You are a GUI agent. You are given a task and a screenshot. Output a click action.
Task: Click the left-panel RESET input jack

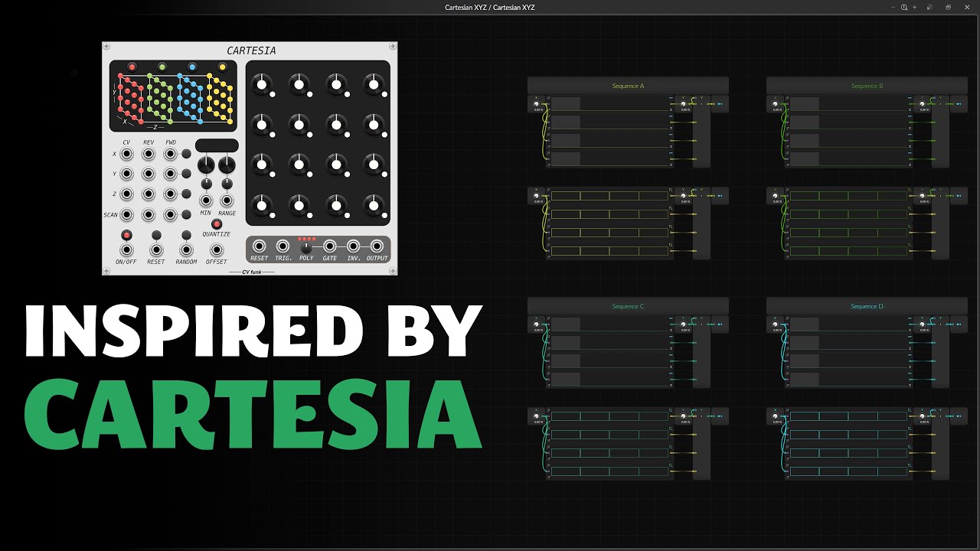click(x=156, y=250)
